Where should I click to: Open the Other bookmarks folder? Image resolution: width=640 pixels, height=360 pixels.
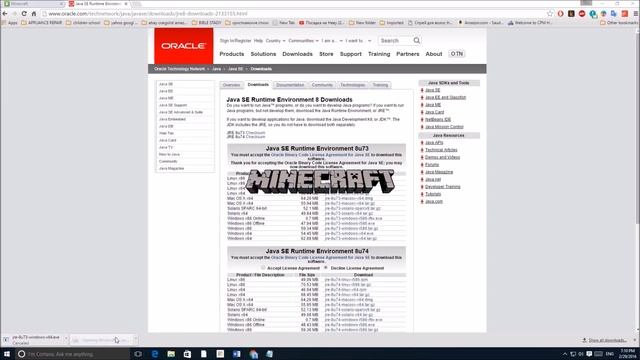pos(619,23)
